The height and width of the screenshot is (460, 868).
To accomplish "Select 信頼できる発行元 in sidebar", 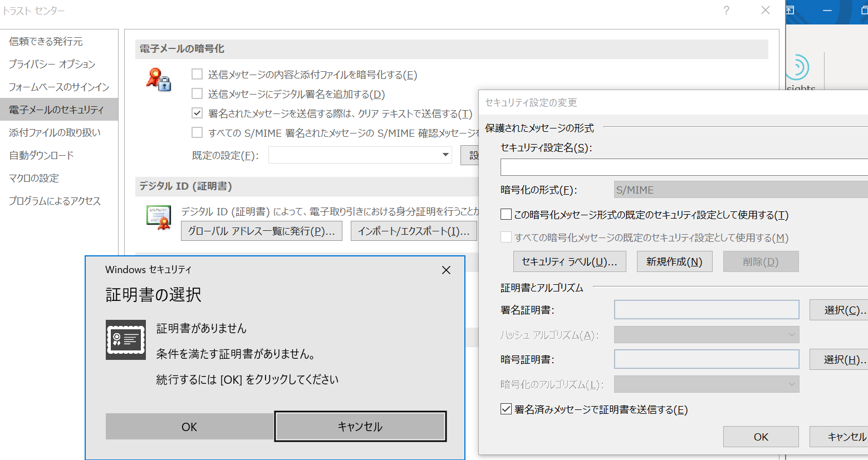I will click(59, 41).
